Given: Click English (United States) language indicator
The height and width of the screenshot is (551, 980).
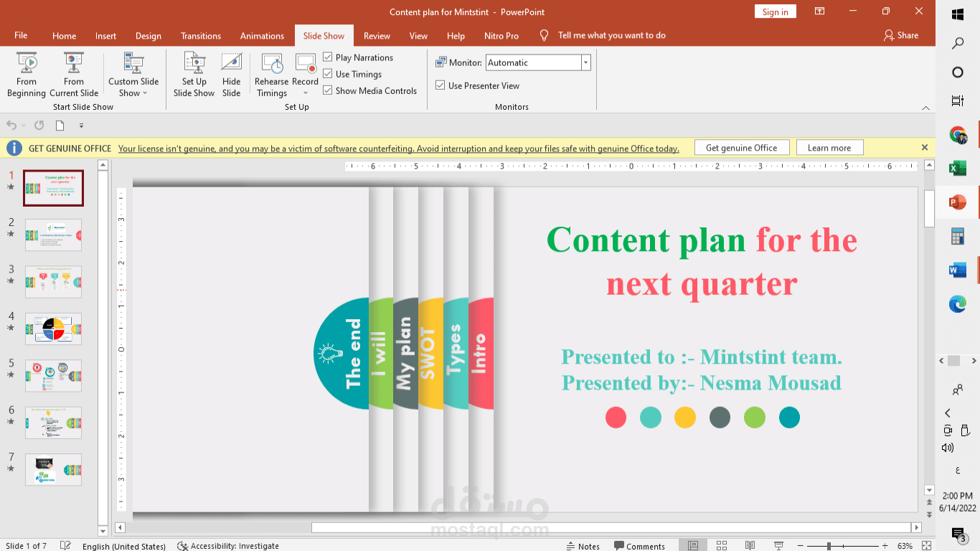Looking at the screenshot, I should click(x=124, y=546).
